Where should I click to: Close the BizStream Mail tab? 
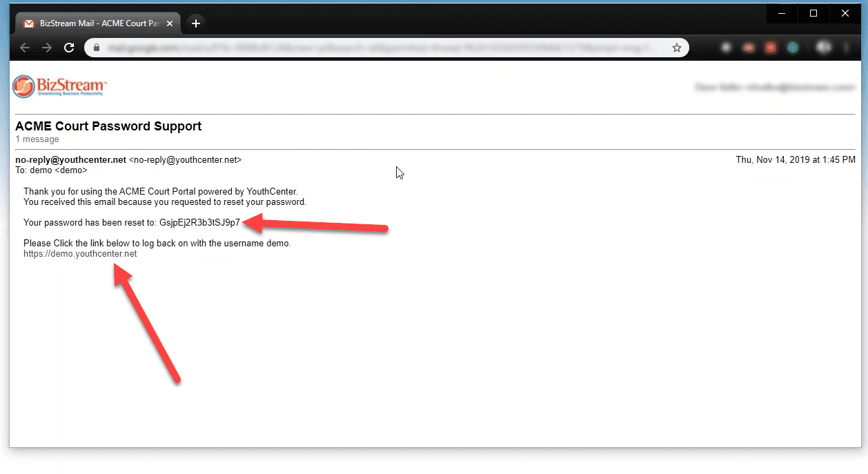pyautogui.click(x=170, y=23)
